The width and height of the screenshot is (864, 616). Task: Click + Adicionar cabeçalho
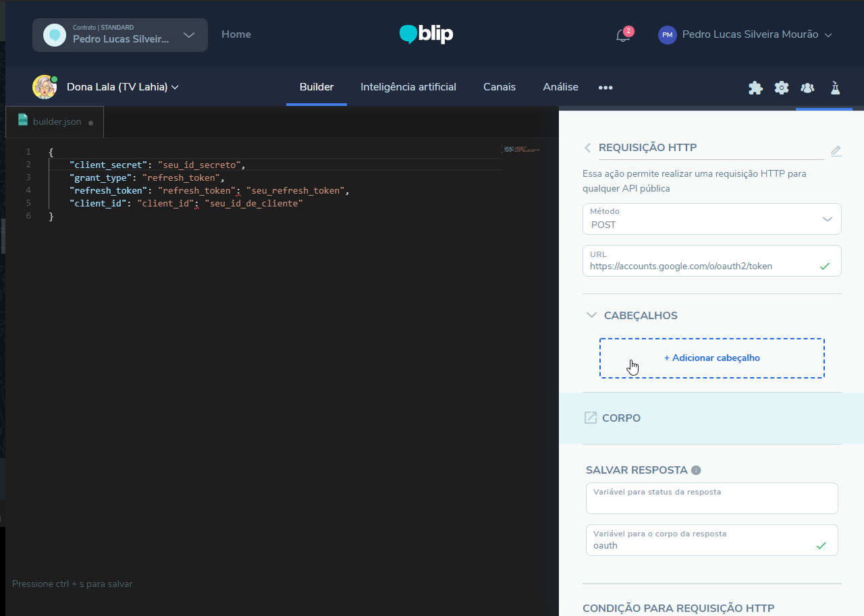click(x=712, y=358)
